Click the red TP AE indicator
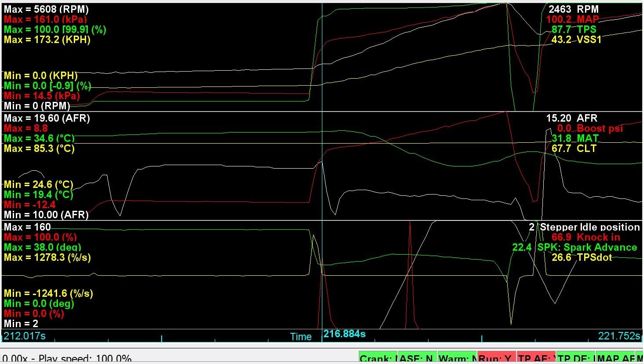 pyautogui.click(x=536, y=358)
